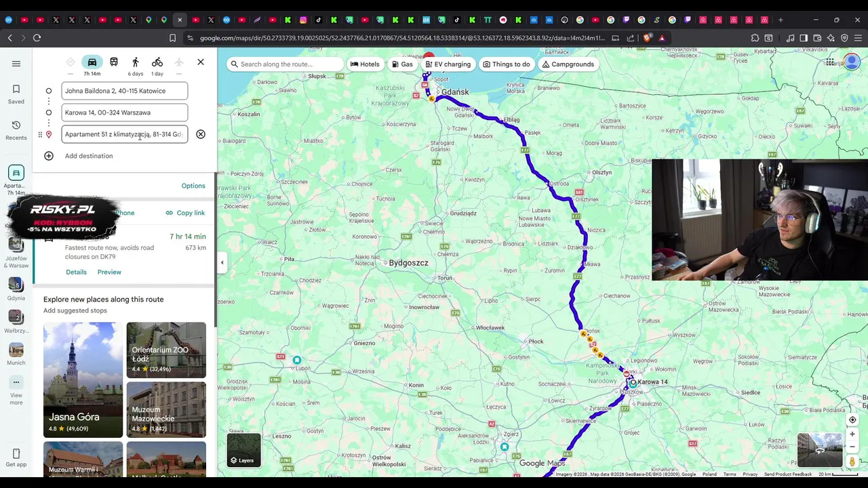
Task: Filter by Things to do
Action: tap(506, 64)
